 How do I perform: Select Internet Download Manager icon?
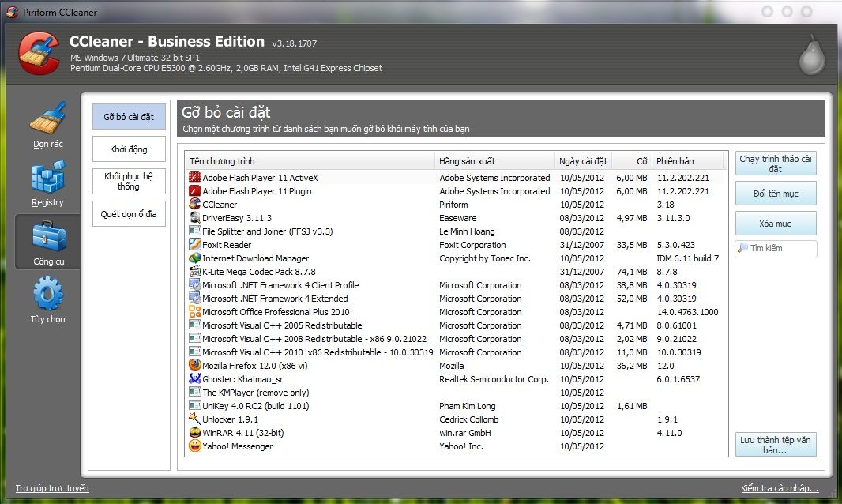click(194, 258)
